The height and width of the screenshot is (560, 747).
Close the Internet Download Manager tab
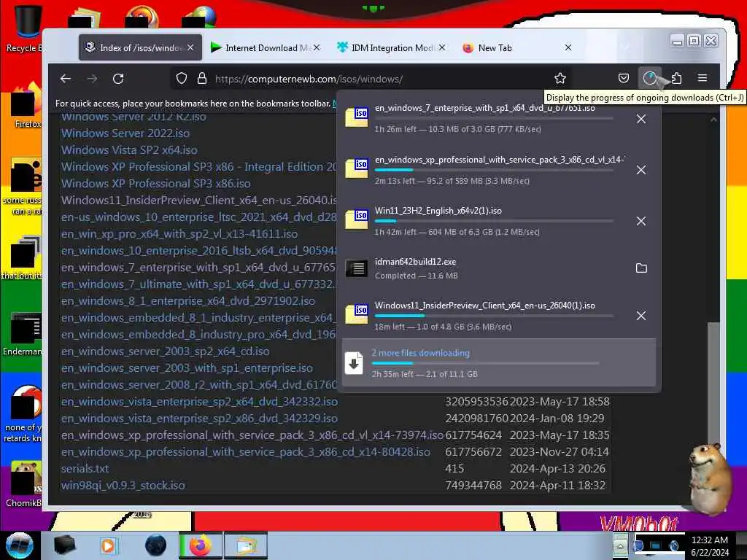pos(317,47)
